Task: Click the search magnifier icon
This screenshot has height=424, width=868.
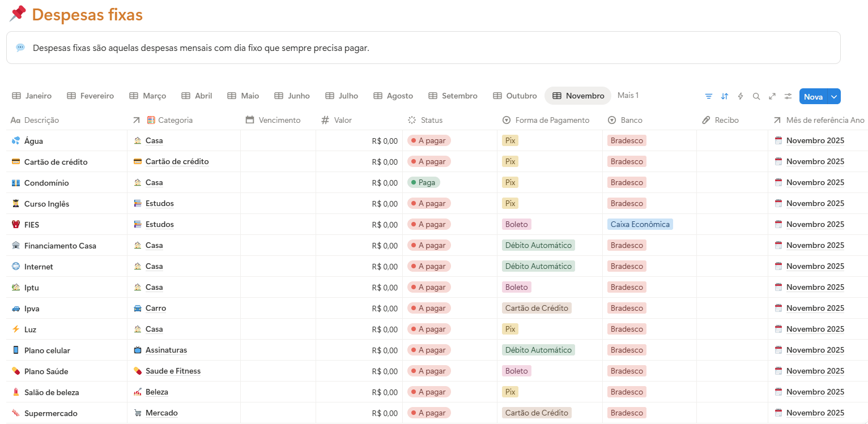Action: pos(756,96)
